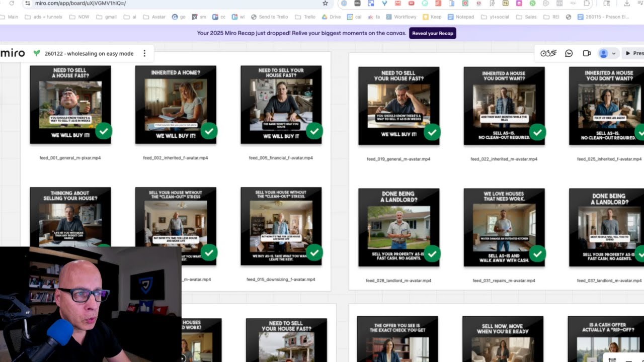Expand the collaborators dropdown chevron
Screen dimensions: 644x362
[x=613, y=54]
